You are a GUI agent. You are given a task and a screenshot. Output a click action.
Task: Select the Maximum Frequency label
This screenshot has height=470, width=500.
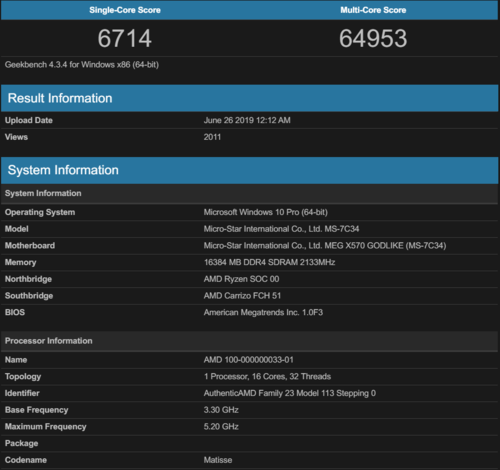coord(46,427)
